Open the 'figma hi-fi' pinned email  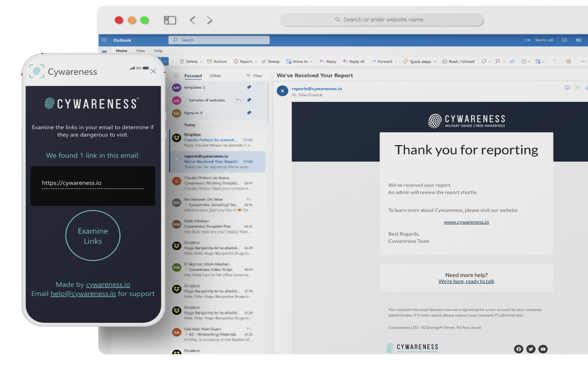tap(217, 113)
